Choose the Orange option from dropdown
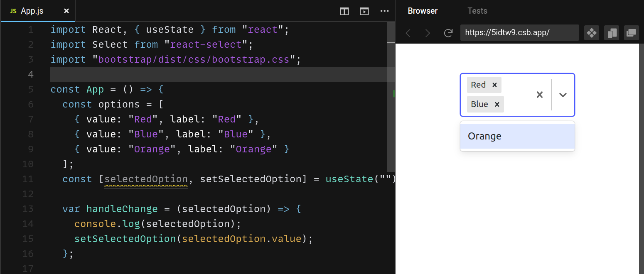 [517, 136]
